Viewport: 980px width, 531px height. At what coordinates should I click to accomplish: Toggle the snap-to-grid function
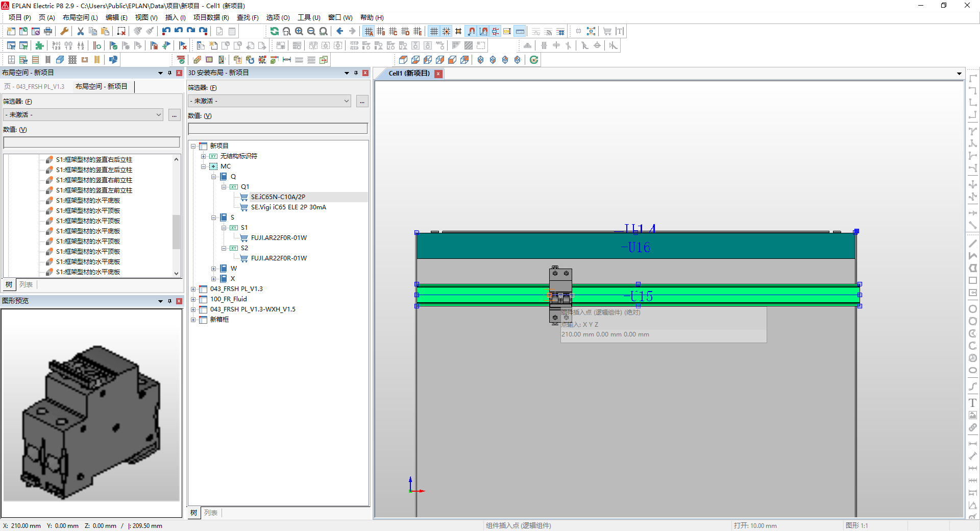[x=446, y=31]
